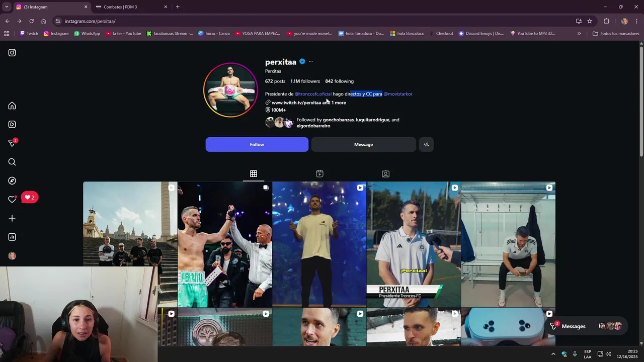Viewport: 644px width, 362px height.
Task: Follow the perxitaa account
Action: 257,144
